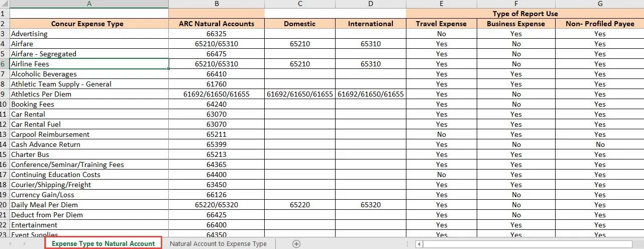Select the 'Advertising' cell
Viewport: 644px width, 249px height.
pyautogui.click(x=89, y=34)
